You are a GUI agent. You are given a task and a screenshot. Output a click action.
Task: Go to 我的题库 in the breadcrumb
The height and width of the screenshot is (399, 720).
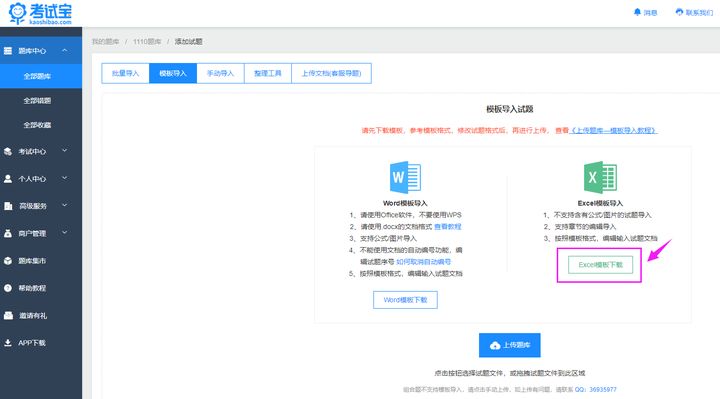click(105, 42)
